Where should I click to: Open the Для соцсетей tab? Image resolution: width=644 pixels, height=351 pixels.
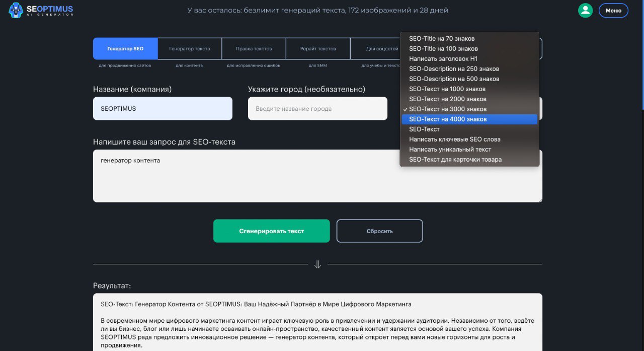pyautogui.click(x=375, y=49)
